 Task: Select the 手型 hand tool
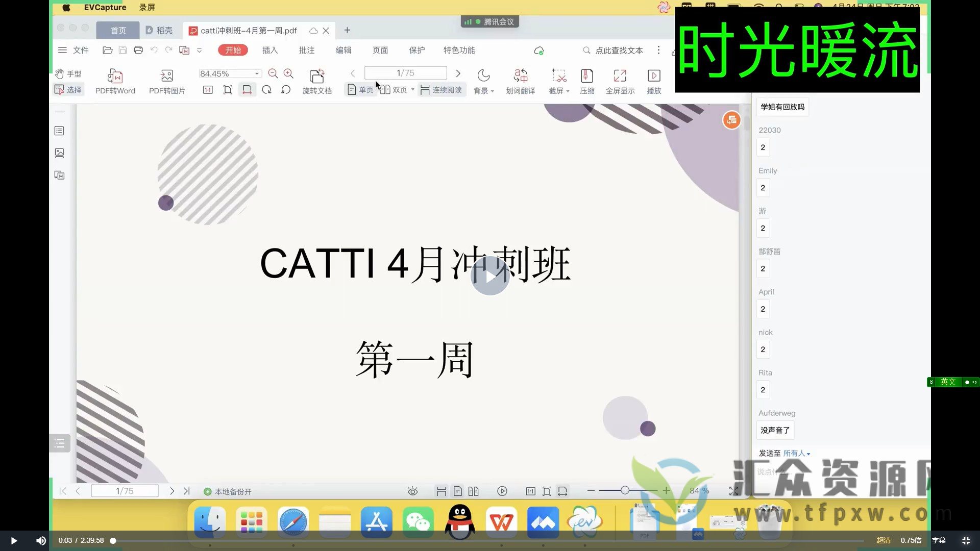(67, 73)
